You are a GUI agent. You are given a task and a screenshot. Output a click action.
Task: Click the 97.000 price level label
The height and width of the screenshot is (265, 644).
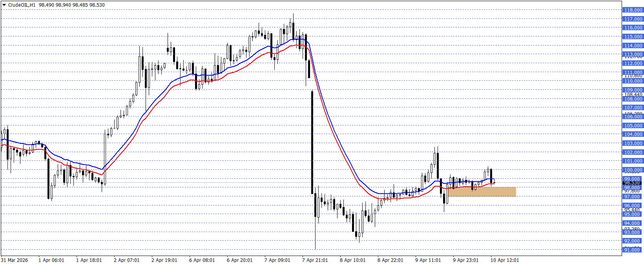pos(633,197)
